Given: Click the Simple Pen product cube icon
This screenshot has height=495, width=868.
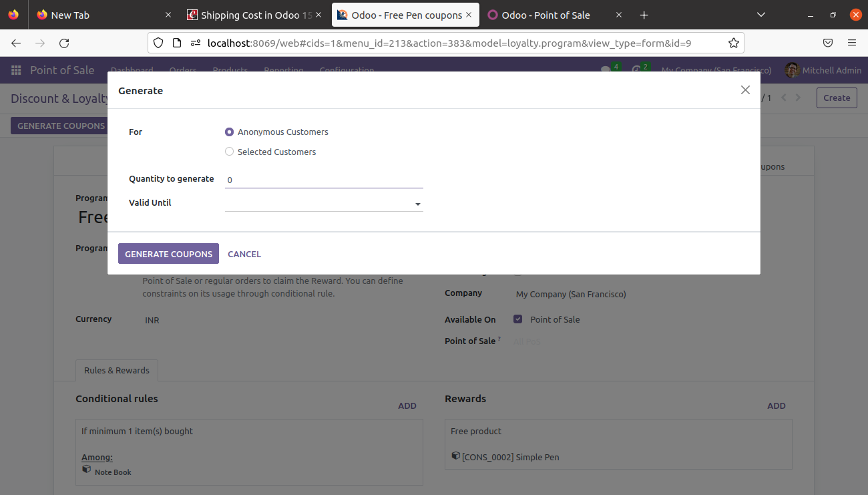Looking at the screenshot, I should (455, 456).
